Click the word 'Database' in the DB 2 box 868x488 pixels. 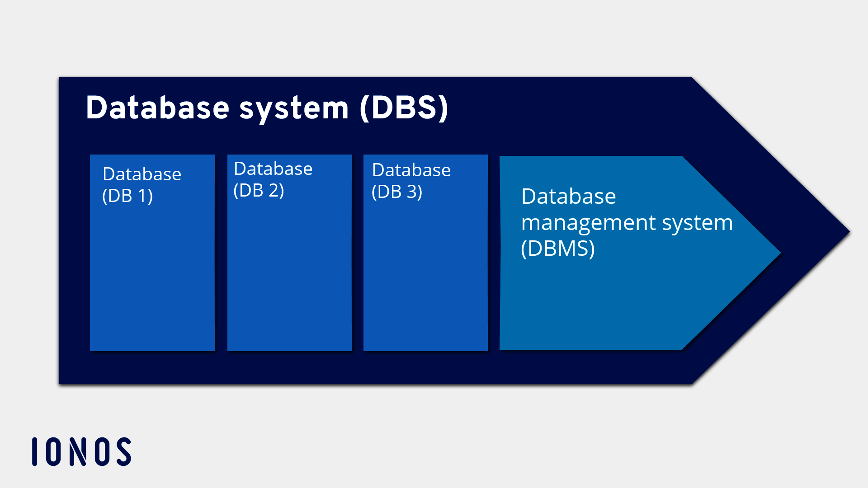[x=273, y=169]
